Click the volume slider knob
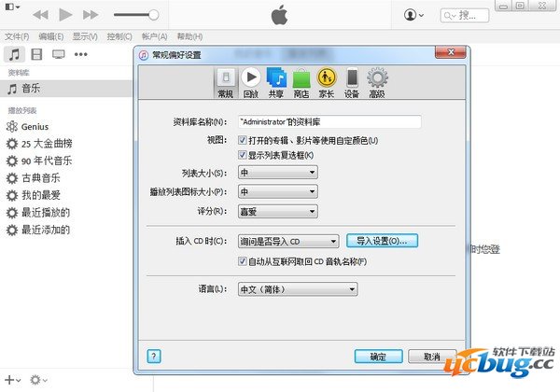560x392 pixels. pyautogui.click(x=154, y=15)
